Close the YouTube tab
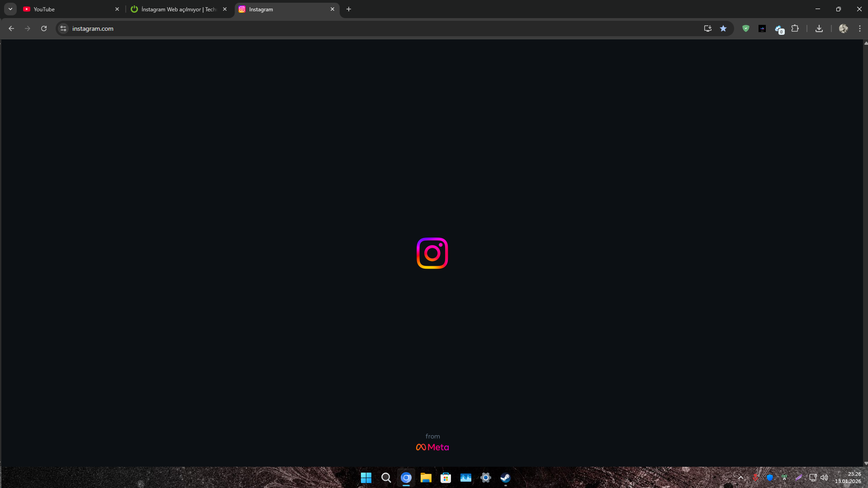This screenshot has height=488, width=868. (117, 9)
